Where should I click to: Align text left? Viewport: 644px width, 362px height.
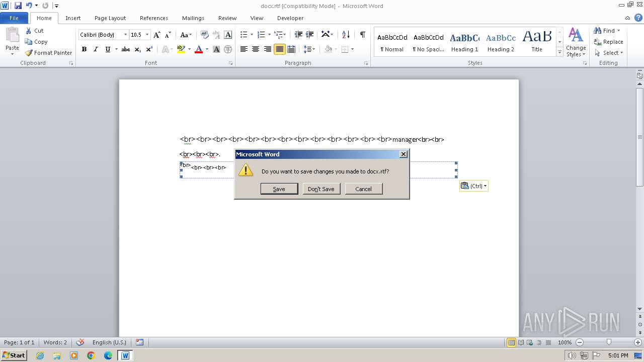click(244, 49)
